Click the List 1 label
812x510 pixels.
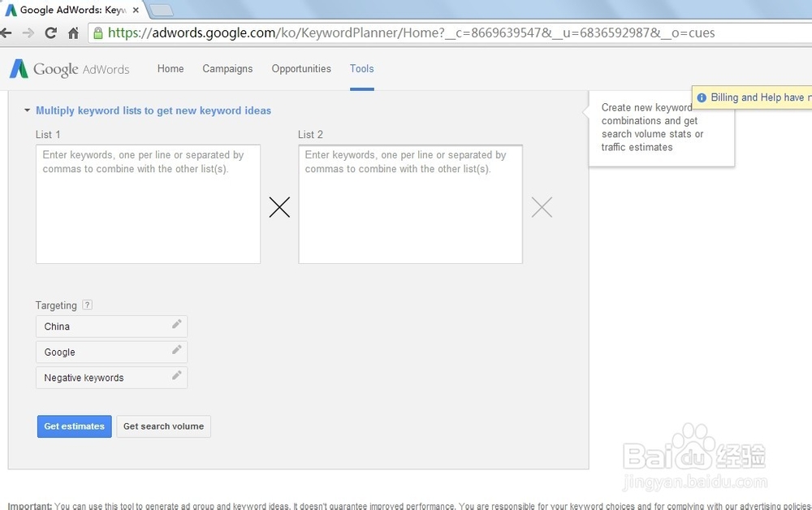(48, 135)
